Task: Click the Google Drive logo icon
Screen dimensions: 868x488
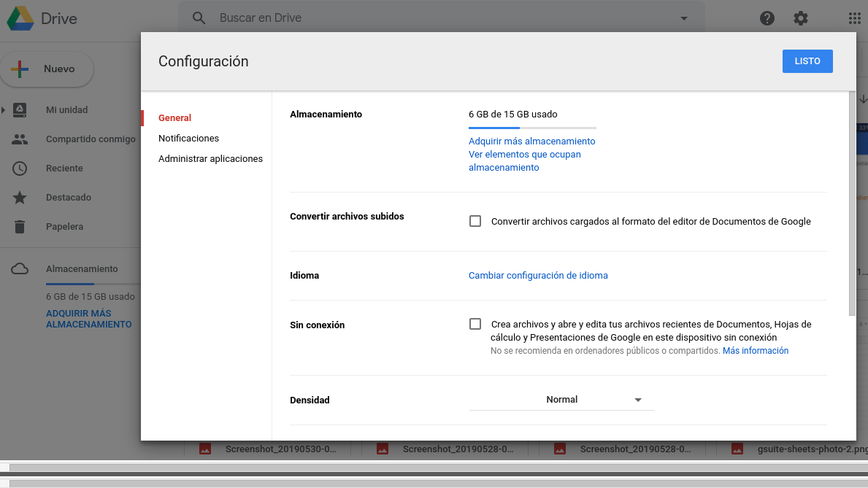Action: [20, 18]
